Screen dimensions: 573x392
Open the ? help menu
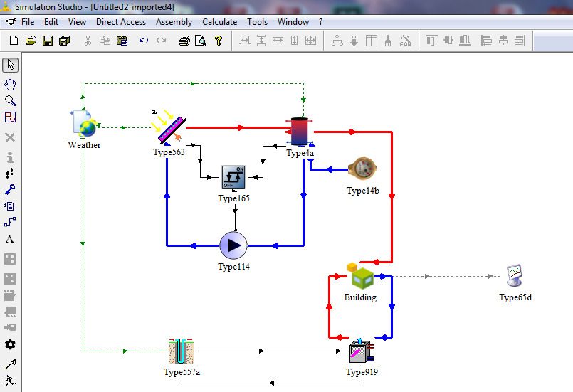(x=320, y=22)
